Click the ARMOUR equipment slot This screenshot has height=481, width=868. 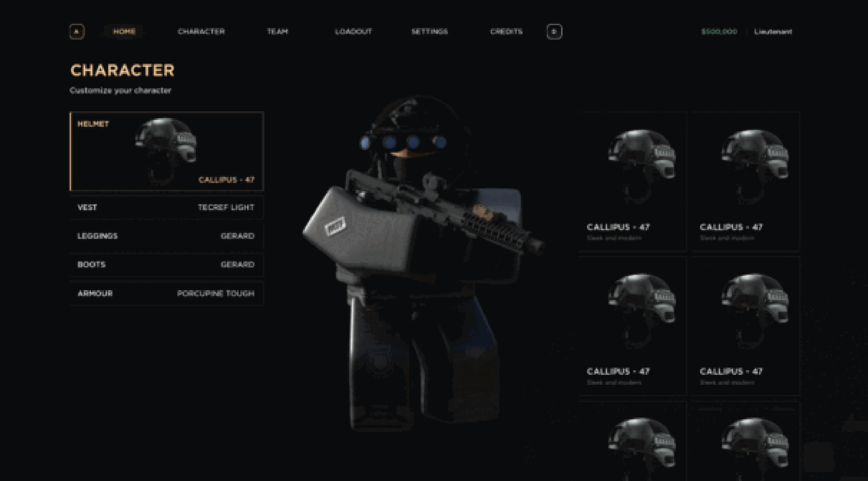(x=166, y=292)
